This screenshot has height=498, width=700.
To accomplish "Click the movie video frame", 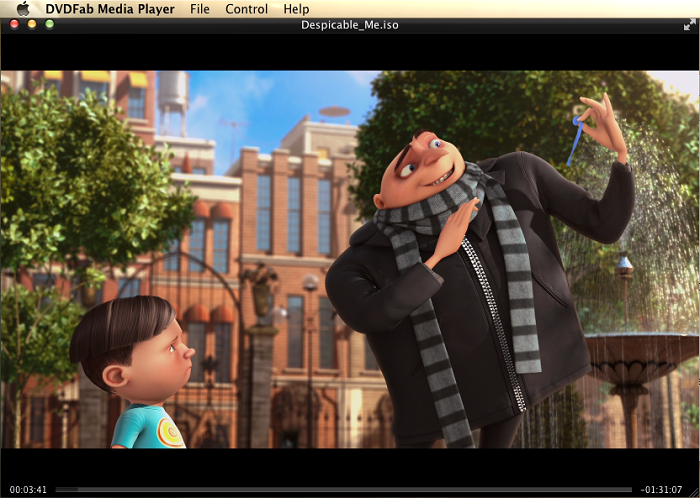I will point(350,259).
